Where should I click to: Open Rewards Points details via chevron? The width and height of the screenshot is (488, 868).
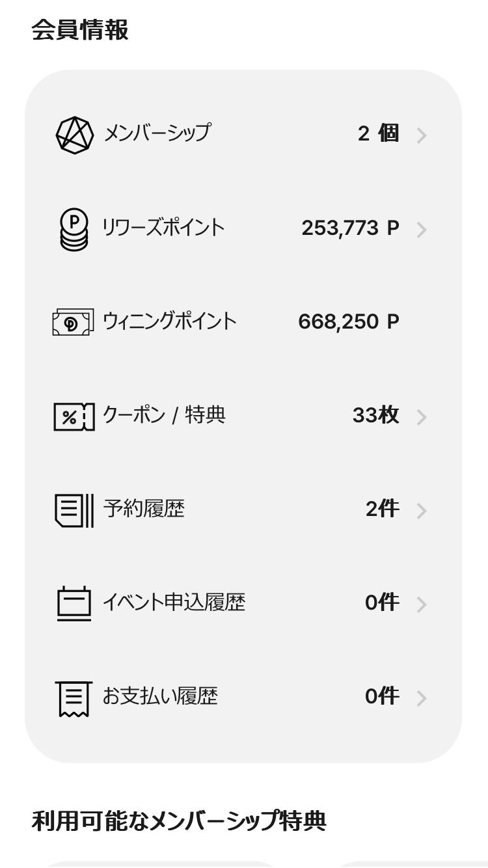(422, 230)
